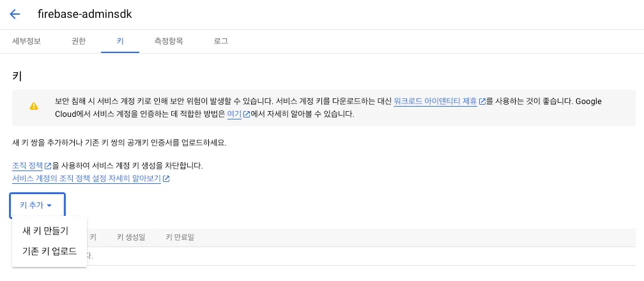This screenshot has height=281, width=644.
Task: Collapse the 키 추가 dropdown button
Action: 37,206
